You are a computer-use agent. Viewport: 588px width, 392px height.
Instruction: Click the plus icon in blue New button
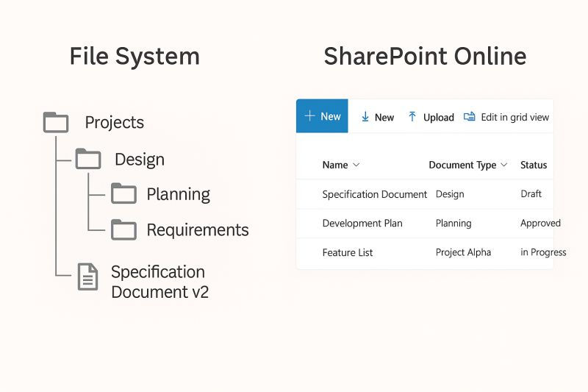(x=309, y=116)
